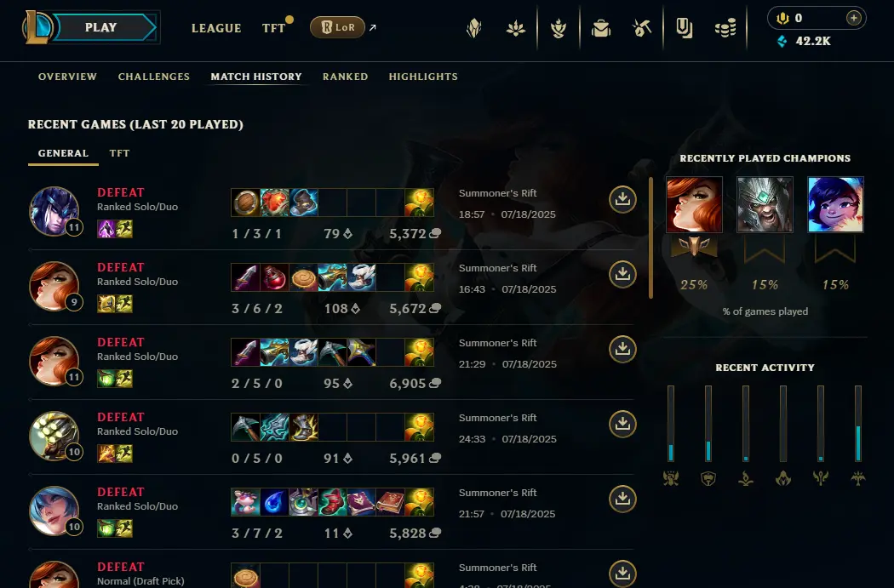Click the match list scrollbar handle
Viewport: 894px width, 588px height.
click(x=650, y=237)
